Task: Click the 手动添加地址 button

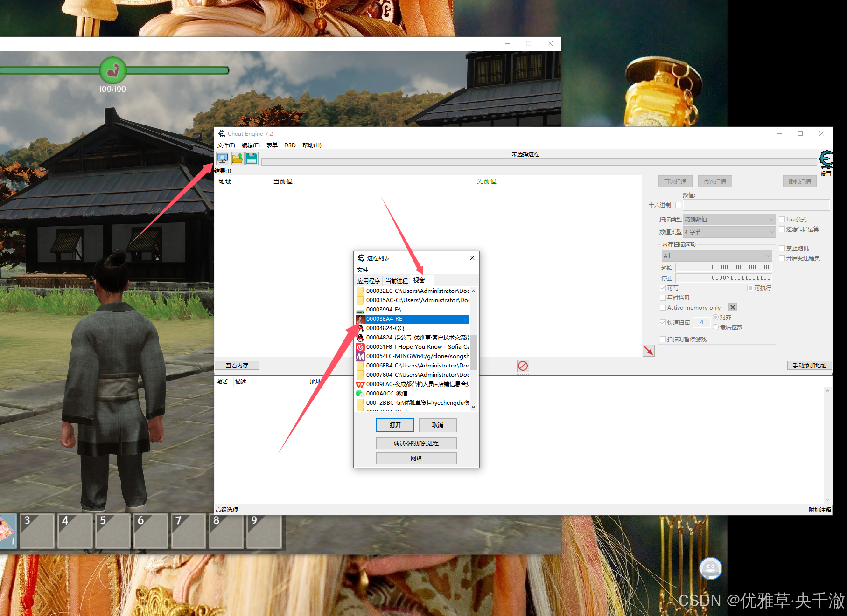Action: 809,366
